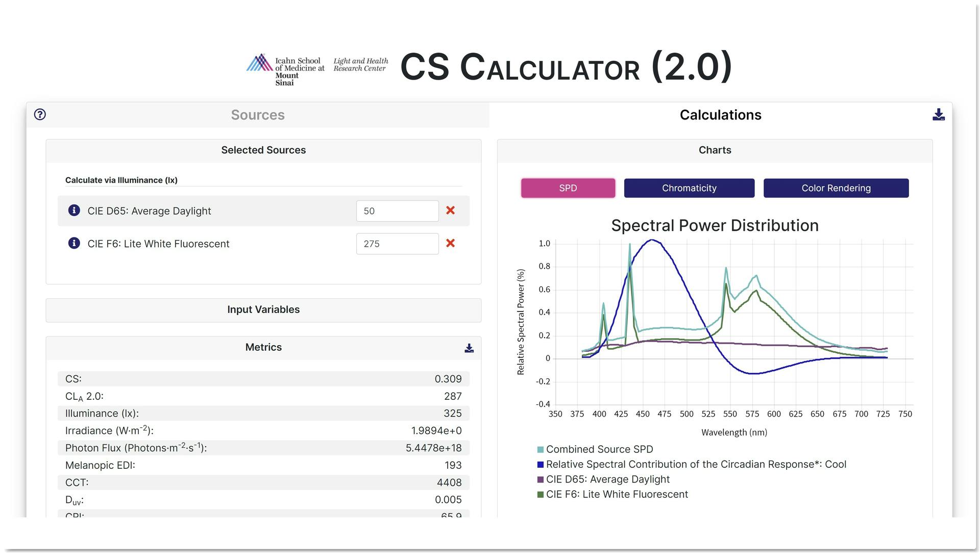980x553 pixels.
Task: View info for CIE D65: Average Daylight source
Action: coord(73,210)
